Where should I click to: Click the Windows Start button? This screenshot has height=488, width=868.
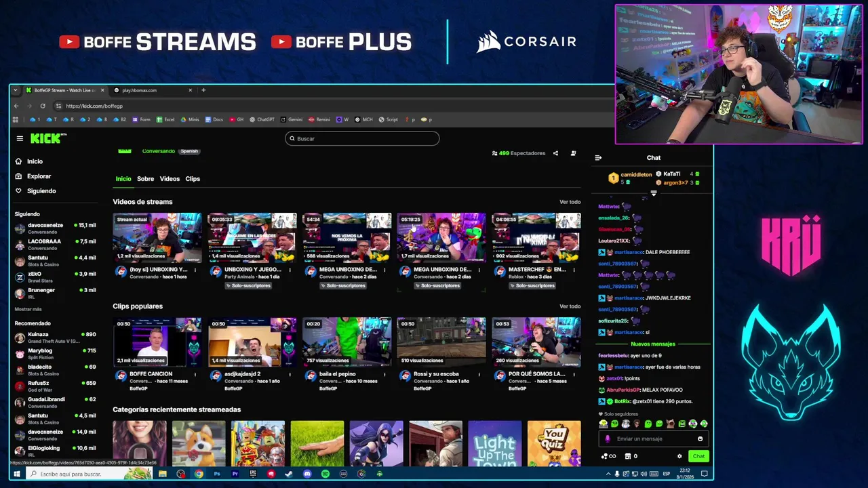point(17,474)
